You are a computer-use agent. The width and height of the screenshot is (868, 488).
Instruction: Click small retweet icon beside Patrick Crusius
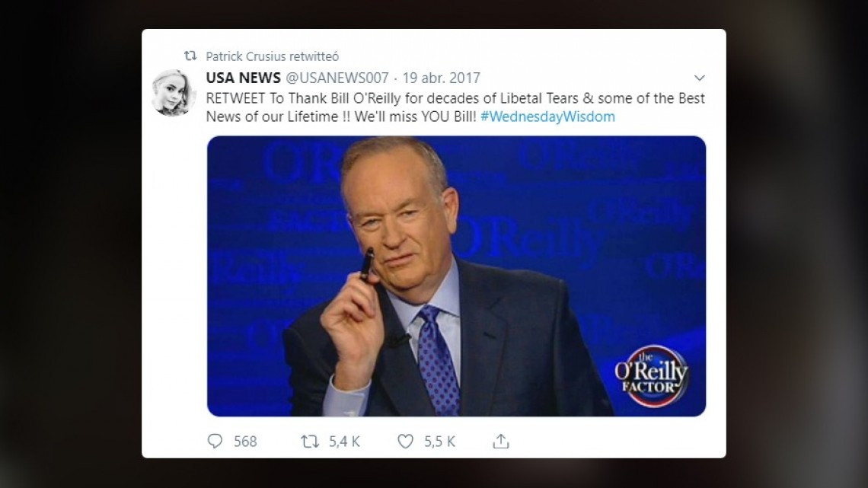[190, 56]
